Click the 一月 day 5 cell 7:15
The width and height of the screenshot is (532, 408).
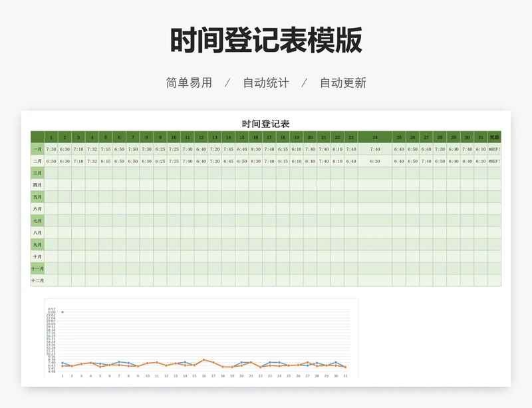tap(106, 149)
